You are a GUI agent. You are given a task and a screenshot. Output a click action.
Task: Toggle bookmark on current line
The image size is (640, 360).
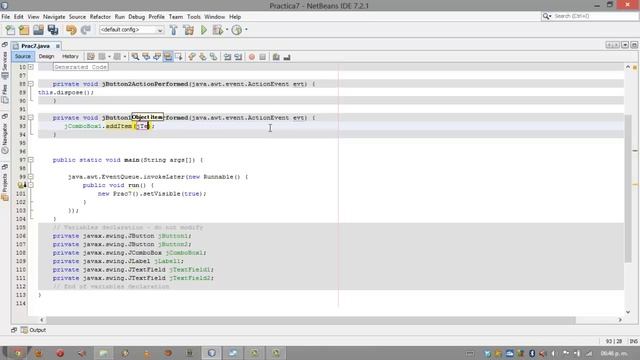click(213, 57)
